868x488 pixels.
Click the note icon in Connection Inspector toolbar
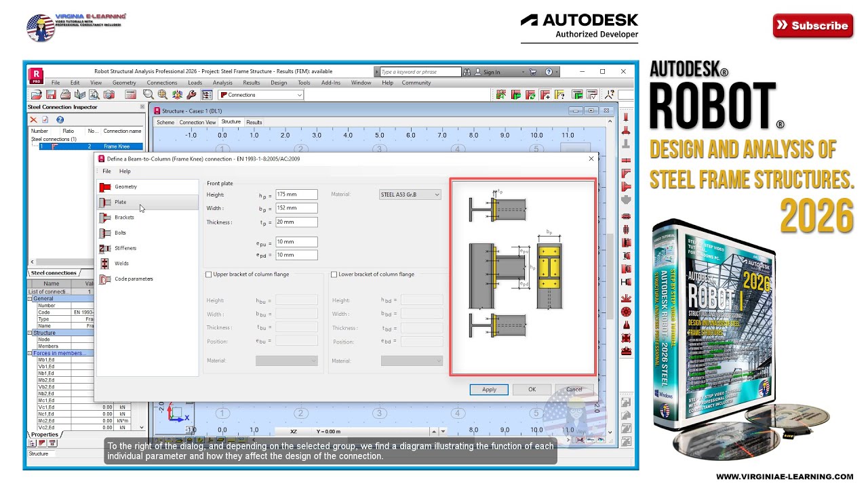point(45,119)
